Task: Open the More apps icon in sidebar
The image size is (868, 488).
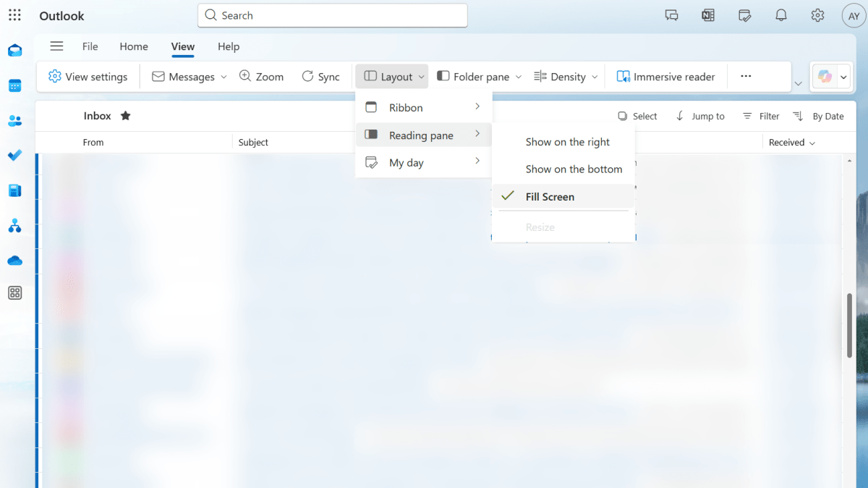Action: pos(14,293)
